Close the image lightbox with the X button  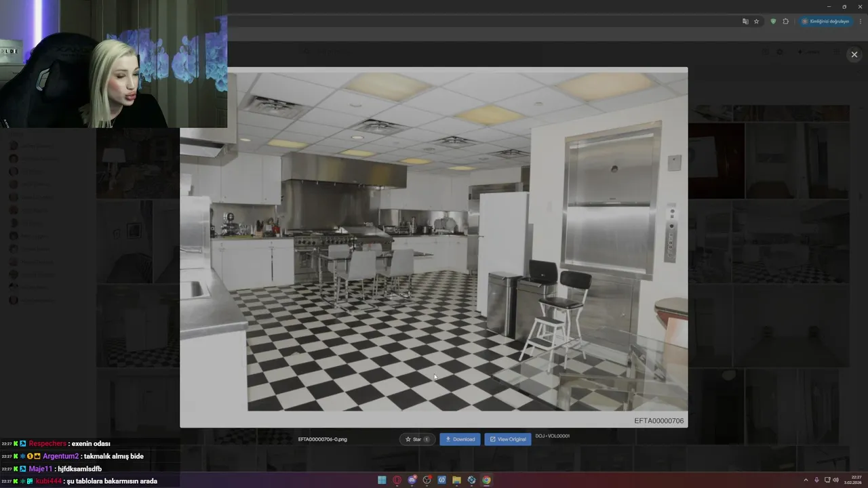854,55
